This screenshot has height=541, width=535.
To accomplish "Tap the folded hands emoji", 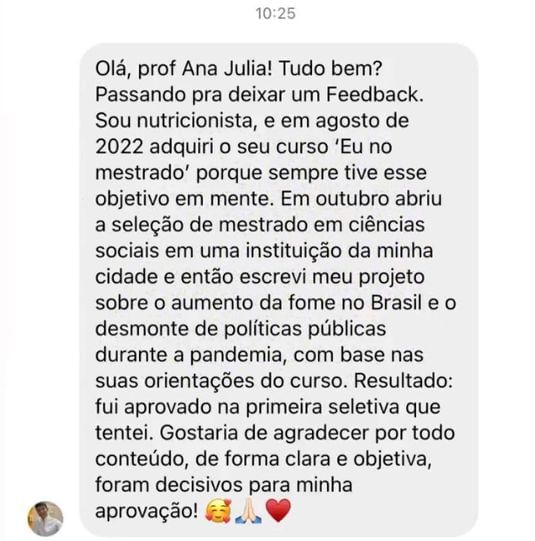I will [x=248, y=511].
